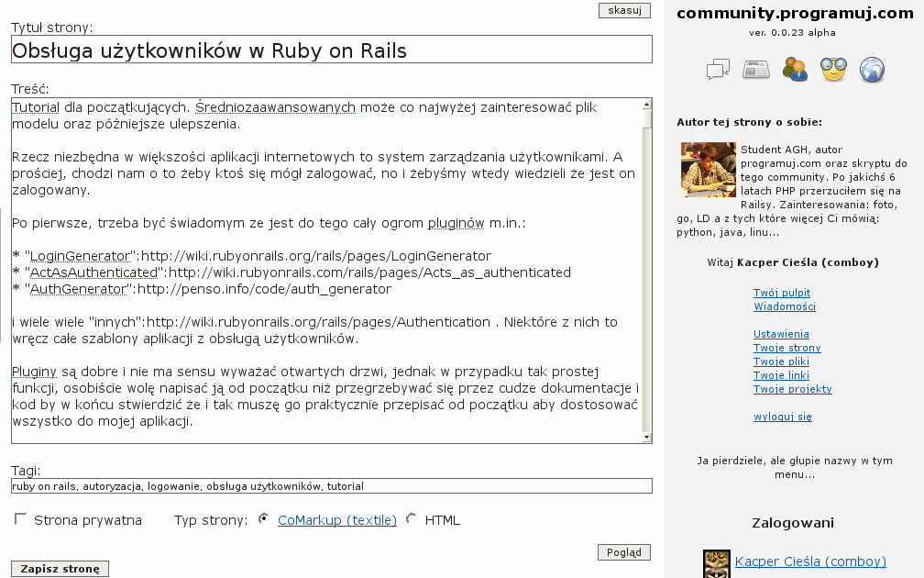Viewport: 924px width, 578px height.
Task: Select the CoMarkup (textile) radio button
Action: tap(264, 519)
